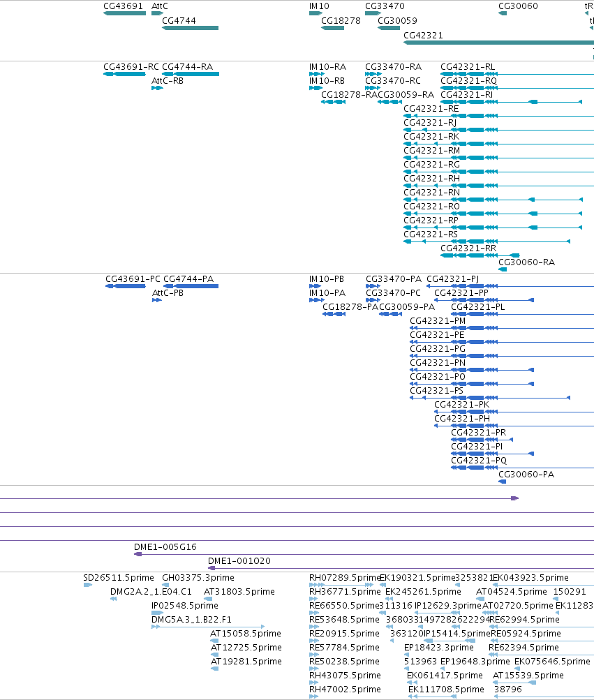
Task: Click the CG30060-PA protein label
Action: click(x=526, y=475)
